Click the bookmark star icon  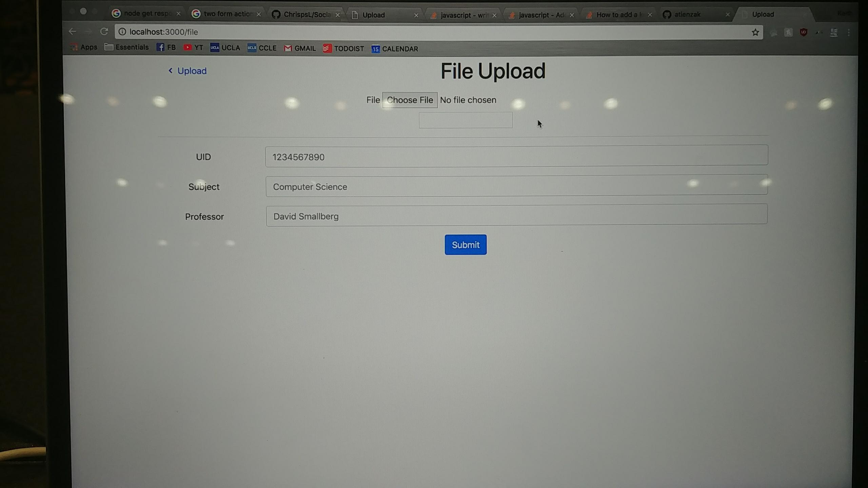point(755,33)
